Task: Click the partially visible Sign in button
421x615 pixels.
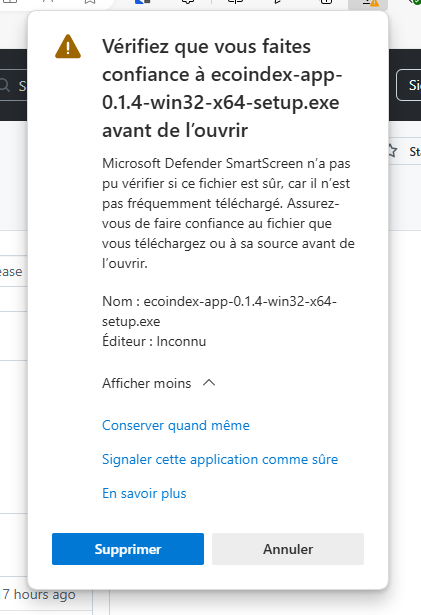Action: click(x=409, y=85)
